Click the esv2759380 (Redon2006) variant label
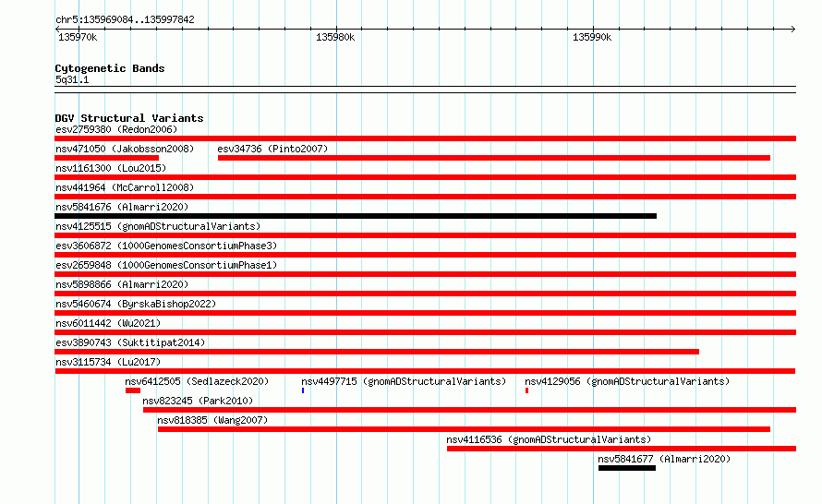 [x=116, y=129]
